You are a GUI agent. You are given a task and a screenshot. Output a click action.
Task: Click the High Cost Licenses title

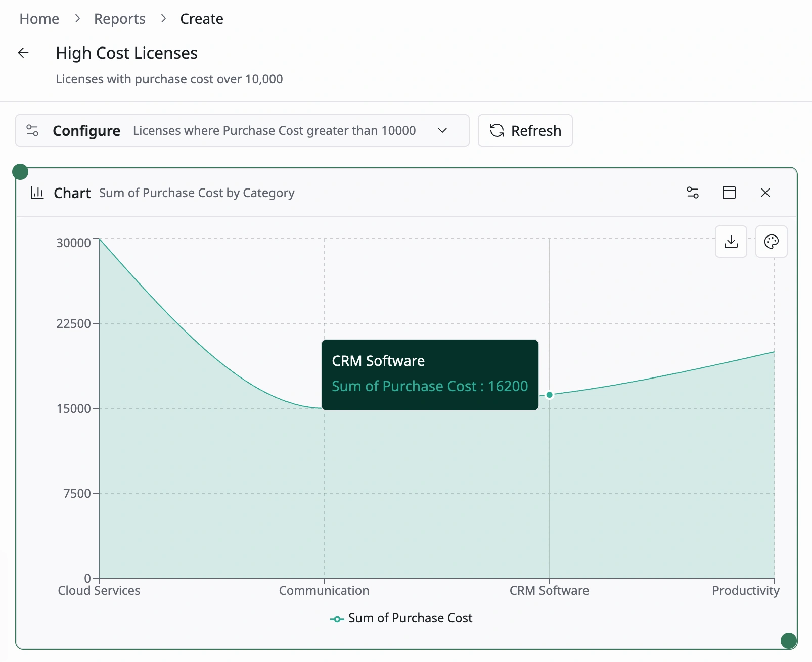coord(127,53)
